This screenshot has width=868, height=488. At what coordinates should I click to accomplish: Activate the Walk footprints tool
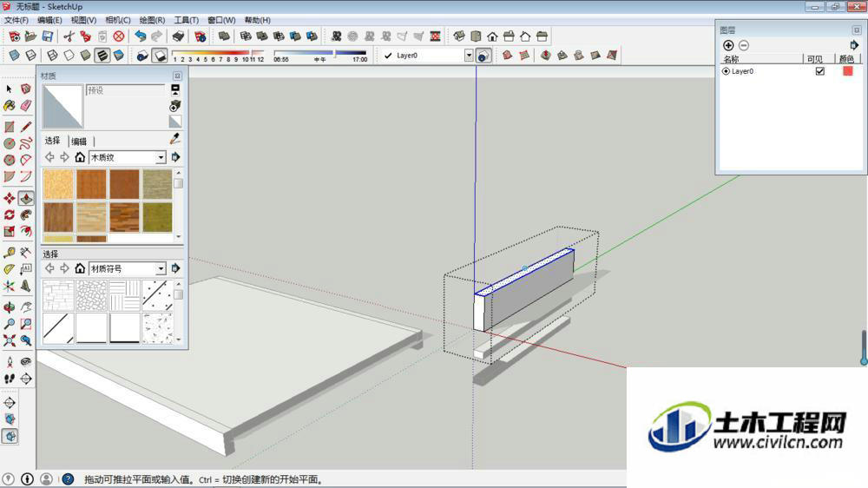9,379
